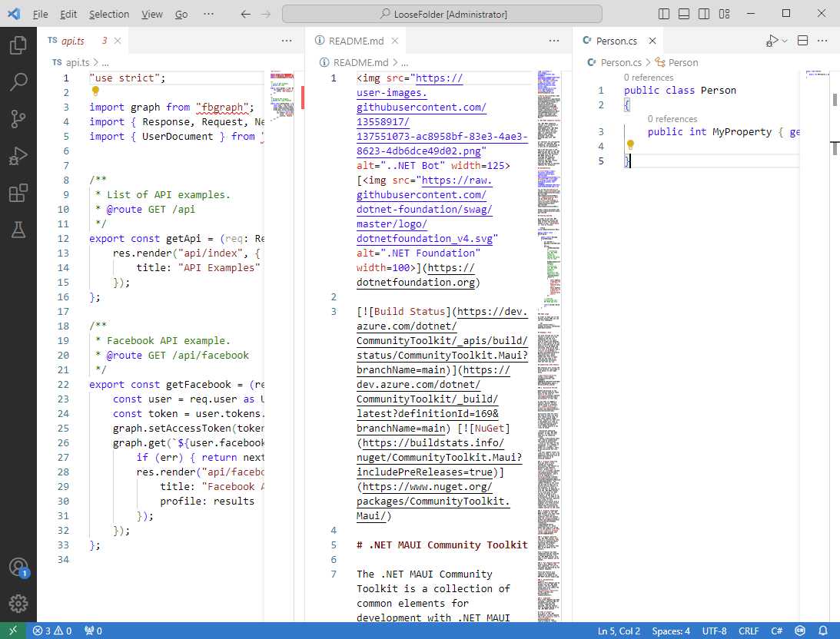Close the Person.cs tab
This screenshot has height=639, width=840.
click(x=652, y=41)
